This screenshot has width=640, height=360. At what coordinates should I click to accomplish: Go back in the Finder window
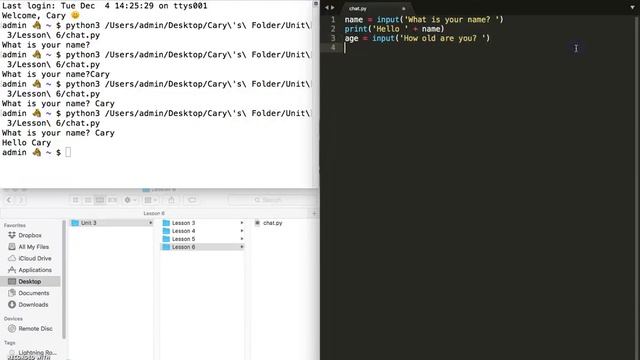pos(9,200)
